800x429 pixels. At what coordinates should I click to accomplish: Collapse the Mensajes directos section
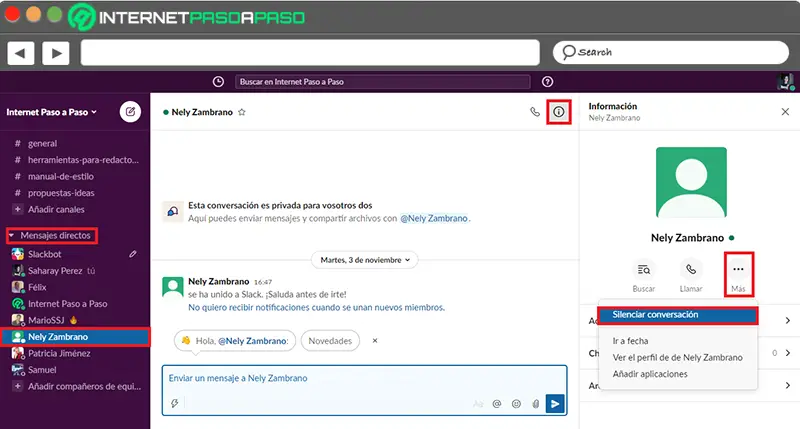(11, 235)
